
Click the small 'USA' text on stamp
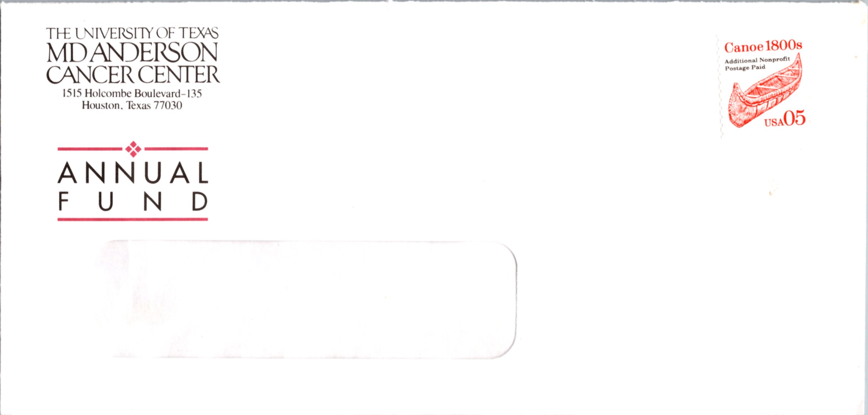pos(774,123)
